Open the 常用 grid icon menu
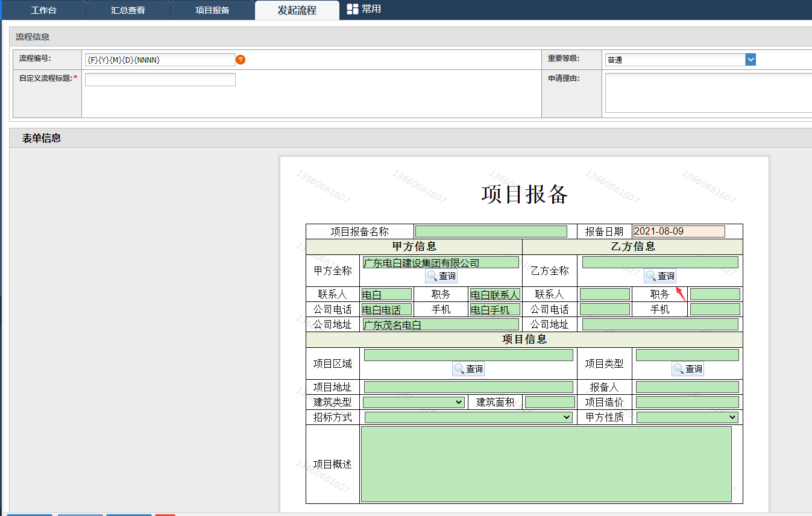This screenshot has height=516, width=812. click(x=364, y=10)
